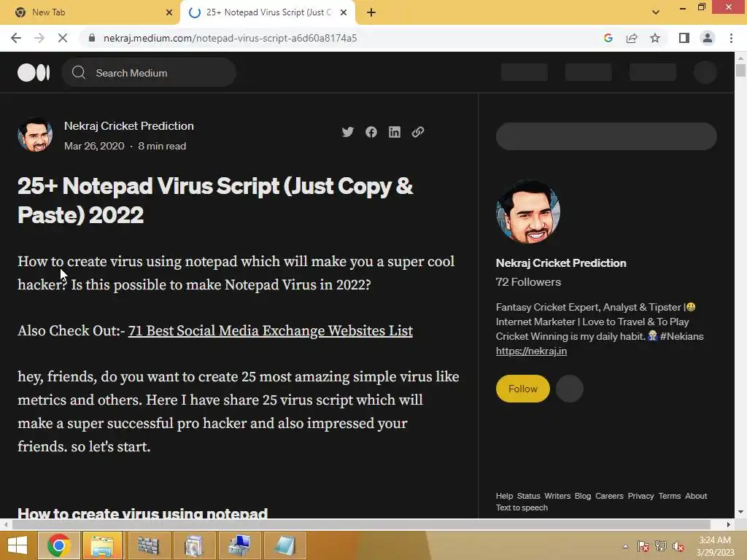The image size is (747, 560).
Task: Click the Medium logo
Action: (x=34, y=72)
